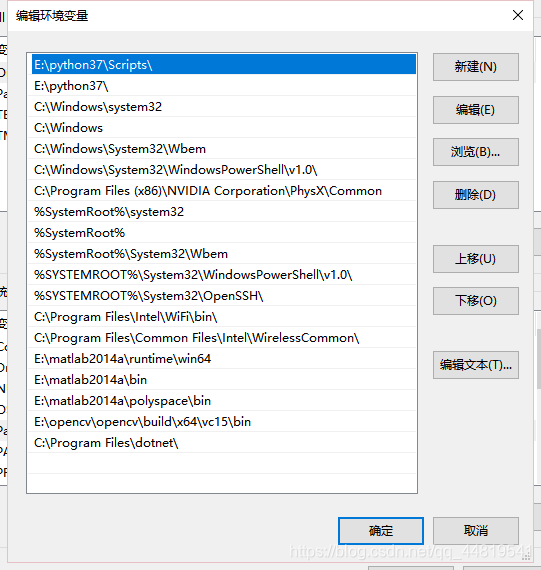
Task: Move entry up with 上移(U)
Action: 476,259
